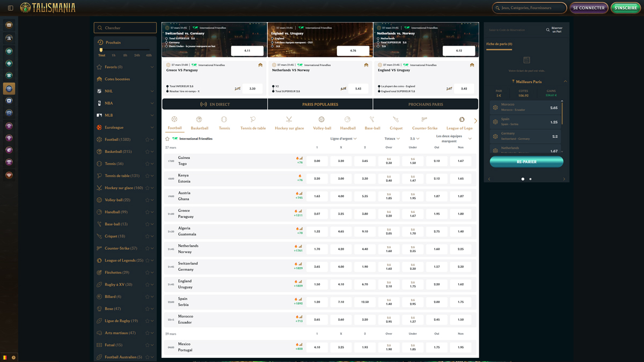Expand the Totaux market dropdown

pos(392,139)
